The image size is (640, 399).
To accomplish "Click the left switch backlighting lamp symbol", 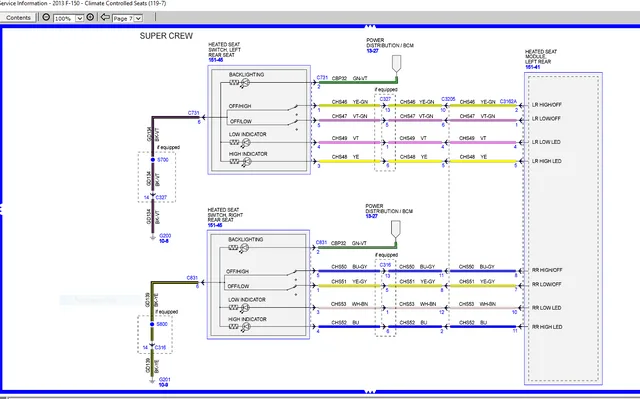I will point(245,83).
